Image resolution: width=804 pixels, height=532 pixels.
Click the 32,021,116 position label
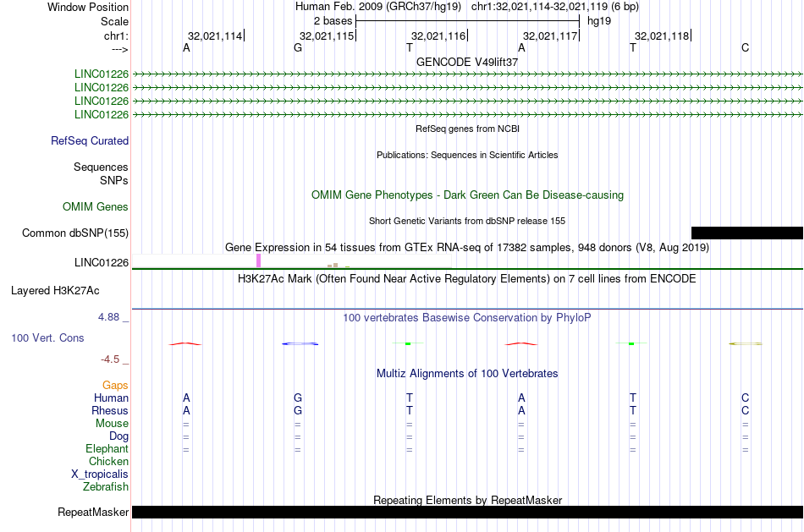(x=438, y=36)
